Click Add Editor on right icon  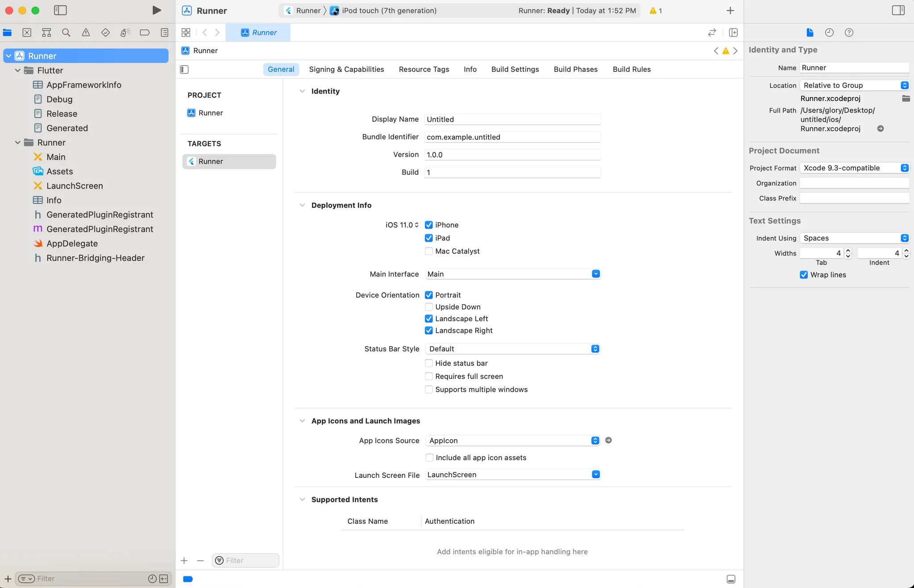click(x=733, y=33)
